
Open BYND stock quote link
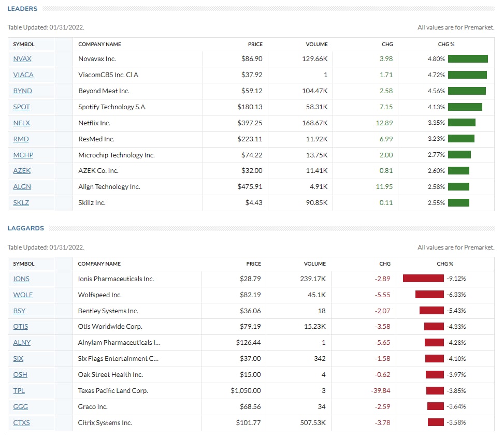pyautogui.click(x=22, y=91)
